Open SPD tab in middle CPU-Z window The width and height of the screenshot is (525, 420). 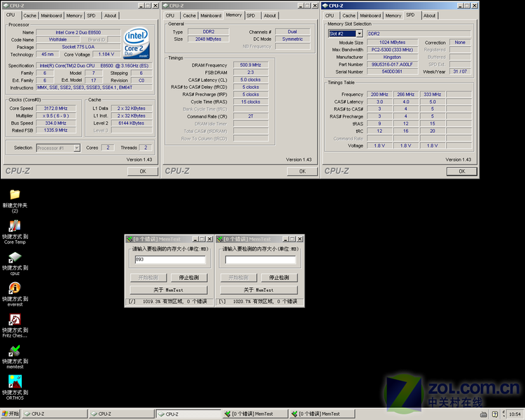tap(251, 15)
